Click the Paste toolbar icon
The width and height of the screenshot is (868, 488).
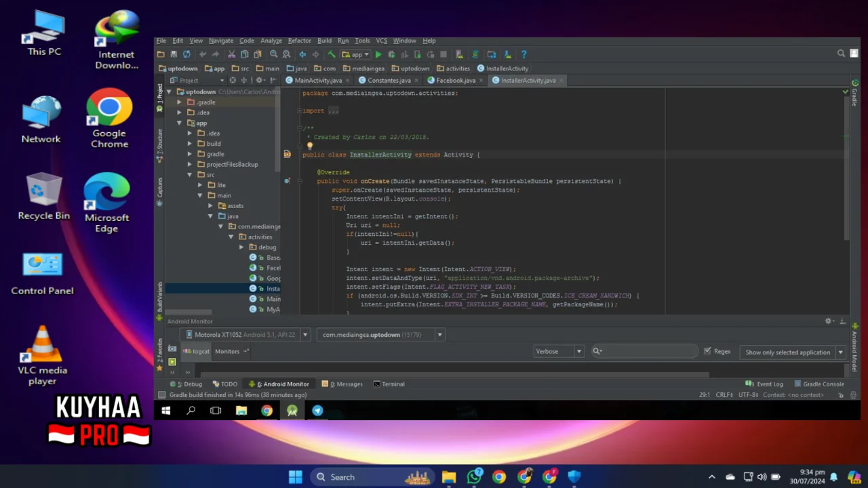(257, 54)
